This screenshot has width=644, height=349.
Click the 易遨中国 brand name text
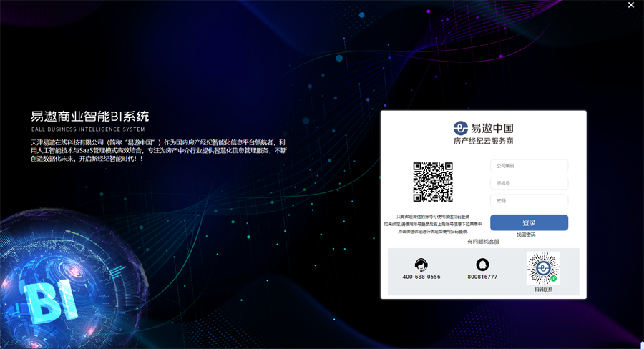pyautogui.click(x=492, y=128)
